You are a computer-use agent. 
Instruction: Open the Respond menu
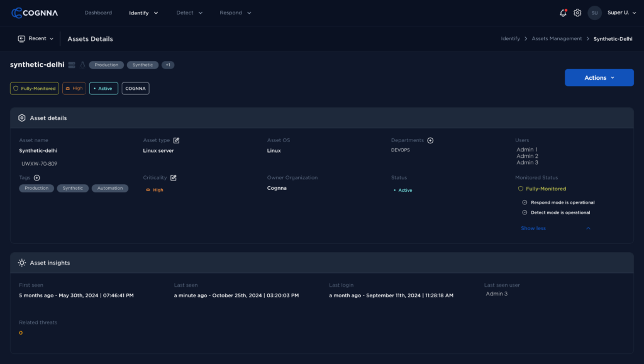235,13
